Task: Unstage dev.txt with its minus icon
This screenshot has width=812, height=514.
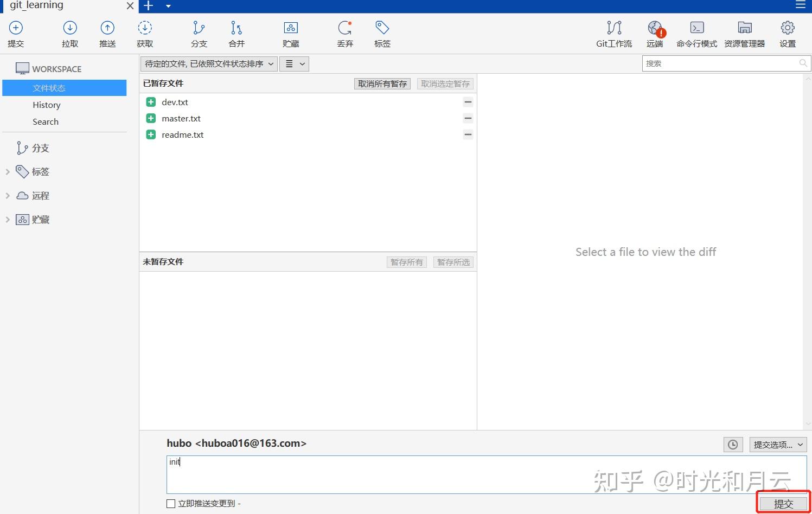Action: 468,102
